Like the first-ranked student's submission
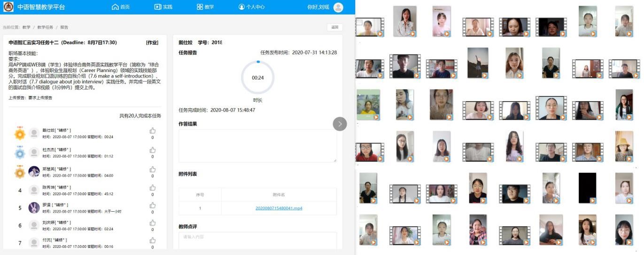Viewport: 644px width, 255px height. tap(152, 131)
